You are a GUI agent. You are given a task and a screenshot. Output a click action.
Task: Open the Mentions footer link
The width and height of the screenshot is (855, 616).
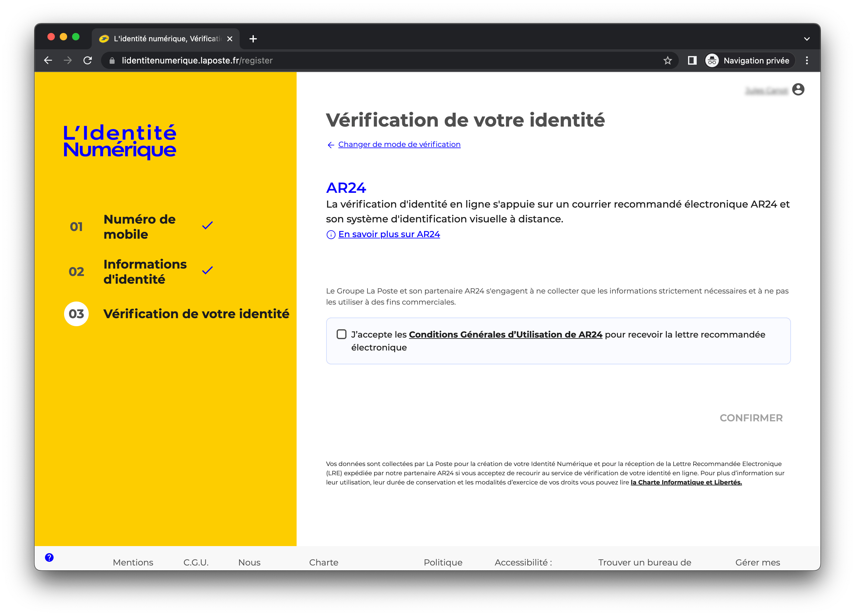133,562
